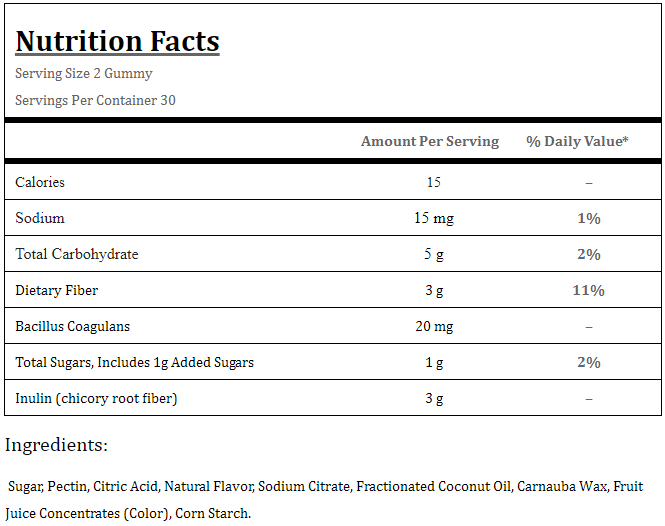Select the Dietary Fiber row label

(56, 290)
